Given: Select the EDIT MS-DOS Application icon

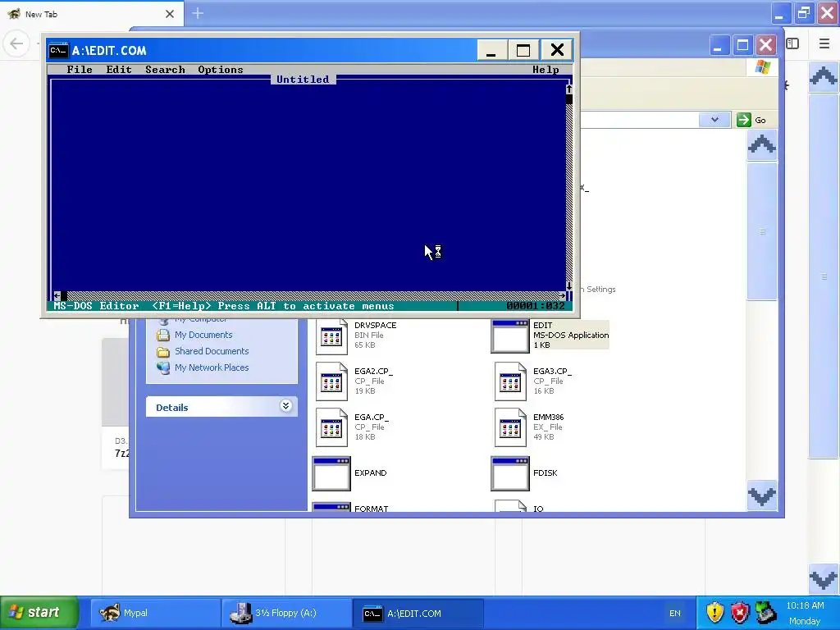Looking at the screenshot, I should coord(510,336).
